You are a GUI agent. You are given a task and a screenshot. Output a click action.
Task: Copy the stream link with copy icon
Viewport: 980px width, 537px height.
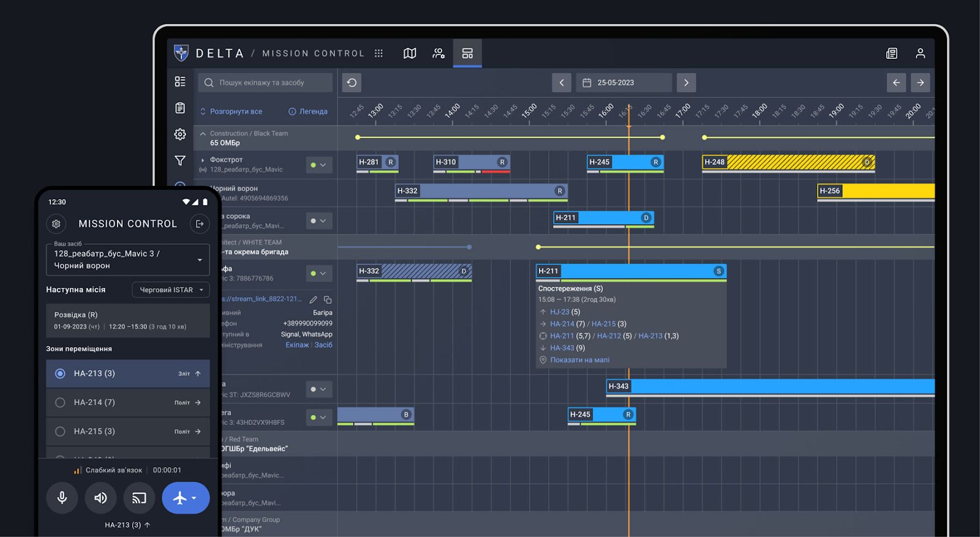click(328, 300)
